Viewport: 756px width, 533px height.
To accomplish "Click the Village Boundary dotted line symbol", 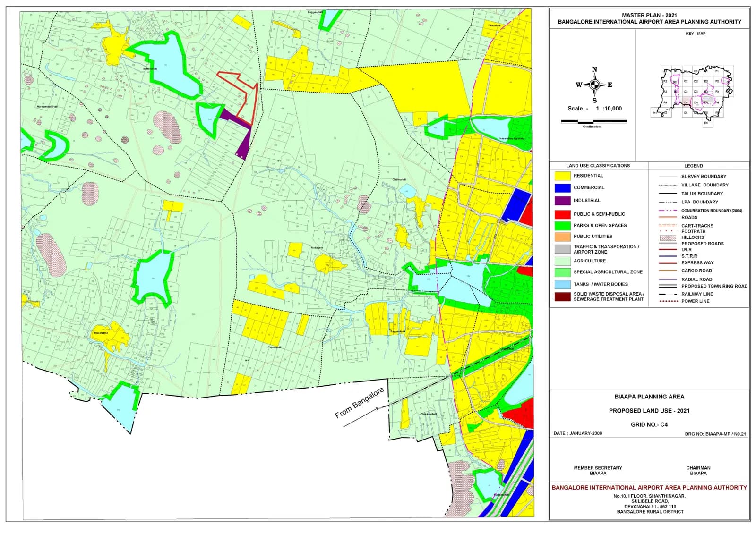I will [x=668, y=185].
